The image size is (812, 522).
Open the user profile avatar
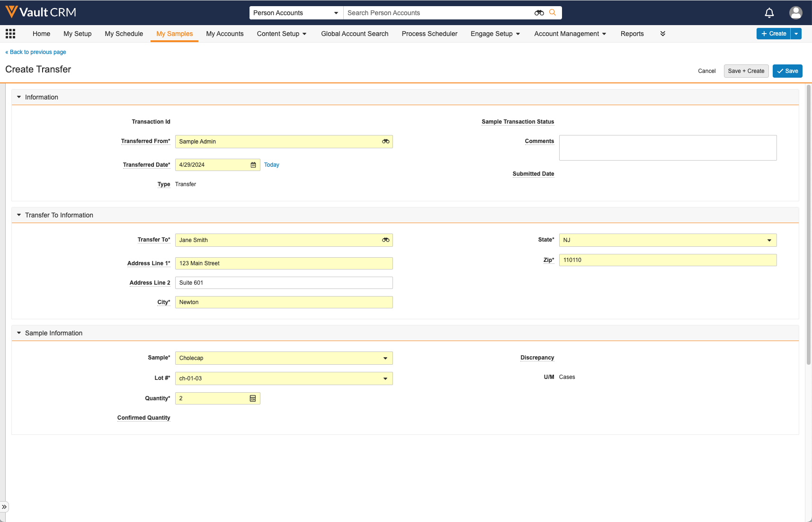point(795,13)
